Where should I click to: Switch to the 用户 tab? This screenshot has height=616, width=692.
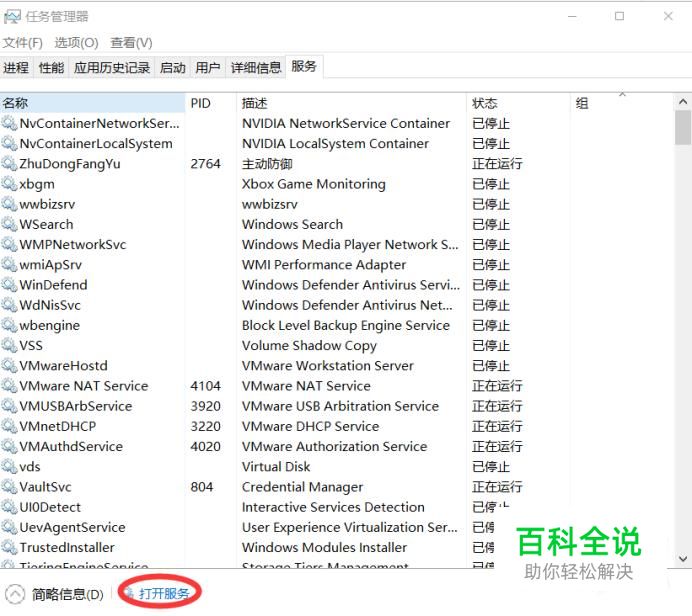point(208,68)
